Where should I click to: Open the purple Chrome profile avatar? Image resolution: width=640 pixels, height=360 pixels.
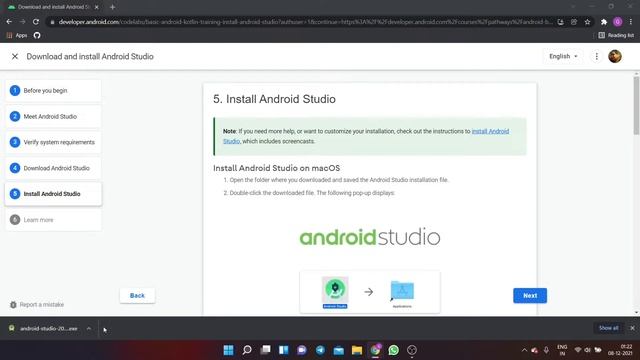(618, 22)
